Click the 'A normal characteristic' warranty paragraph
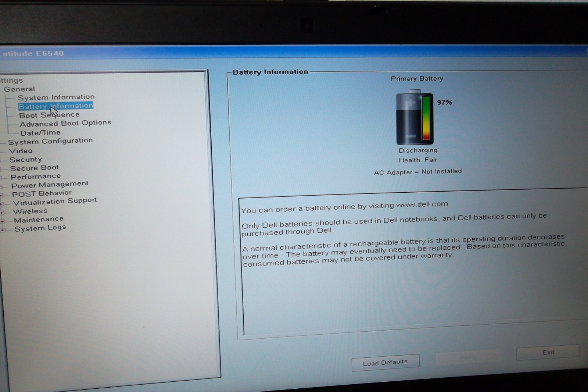Image resolution: width=588 pixels, height=392 pixels. pyautogui.click(x=404, y=250)
